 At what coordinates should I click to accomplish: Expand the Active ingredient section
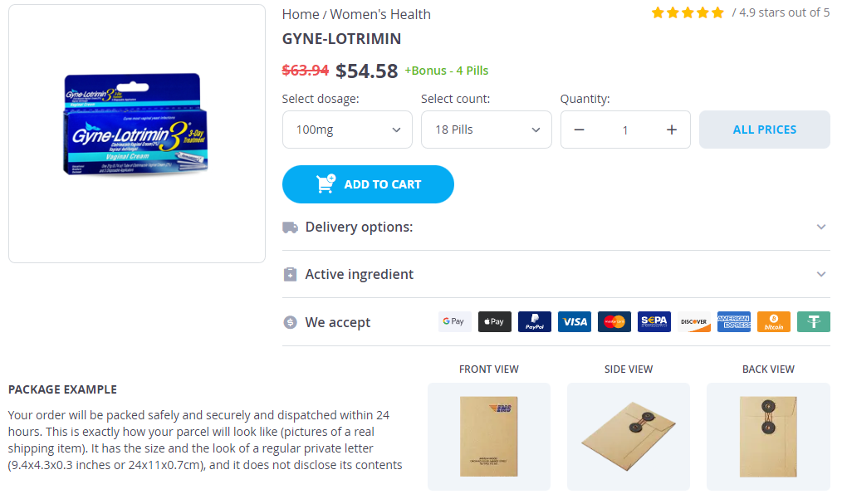pyautogui.click(x=556, y=274)
